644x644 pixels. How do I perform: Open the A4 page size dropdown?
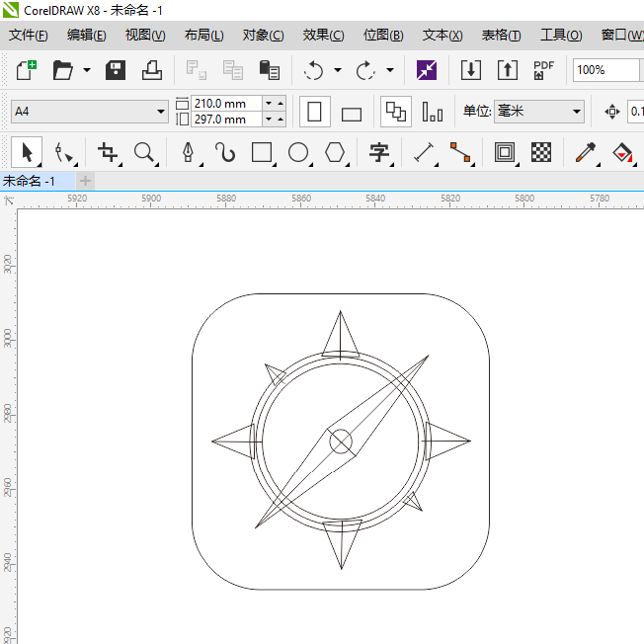point(162,112)
